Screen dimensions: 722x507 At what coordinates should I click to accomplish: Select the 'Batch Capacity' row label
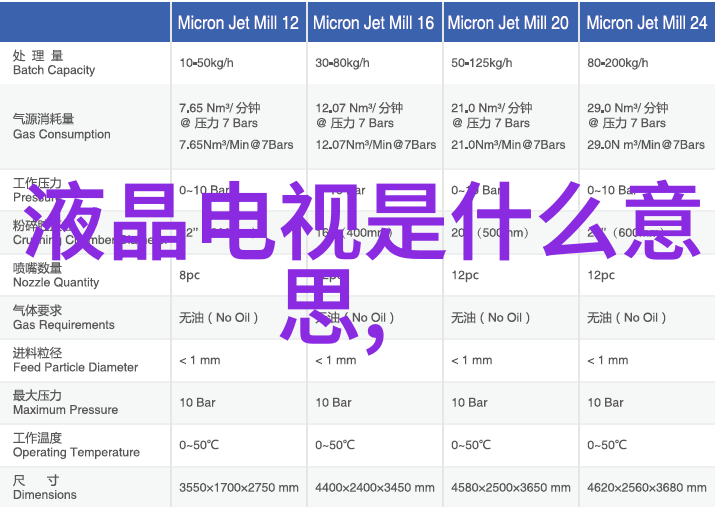[54, 70]
